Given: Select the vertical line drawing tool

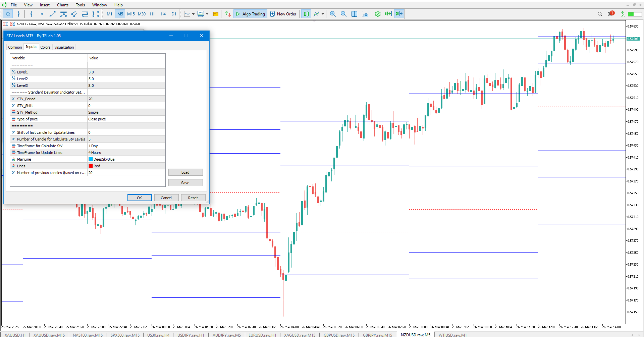Looking at the screenshot, I should (31, 14).
